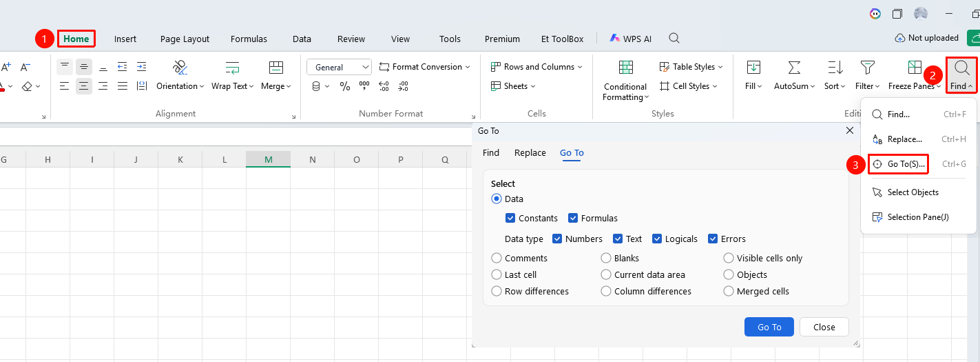Apply justify alignment
Screen dimensions: 980x362
tap(123, 86)
